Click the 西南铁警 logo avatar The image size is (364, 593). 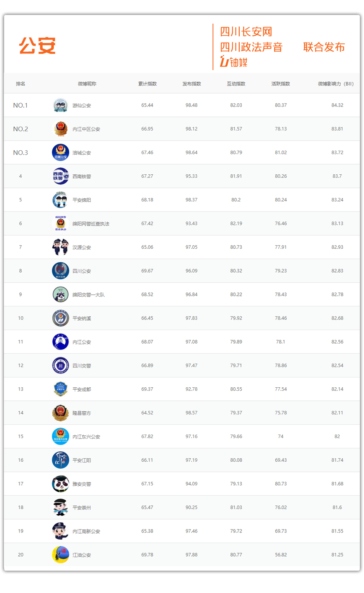[60, 176]
